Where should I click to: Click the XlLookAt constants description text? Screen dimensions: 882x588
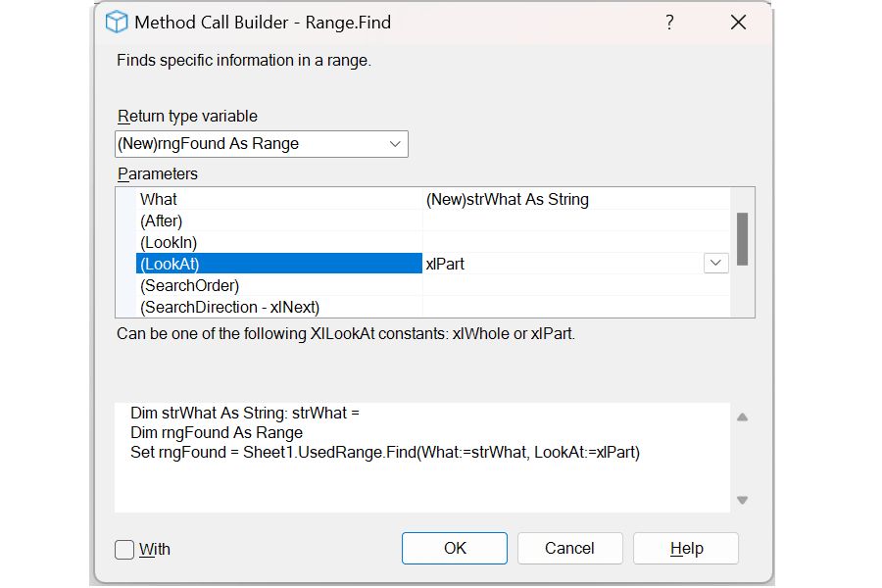(x=346, y=333)
